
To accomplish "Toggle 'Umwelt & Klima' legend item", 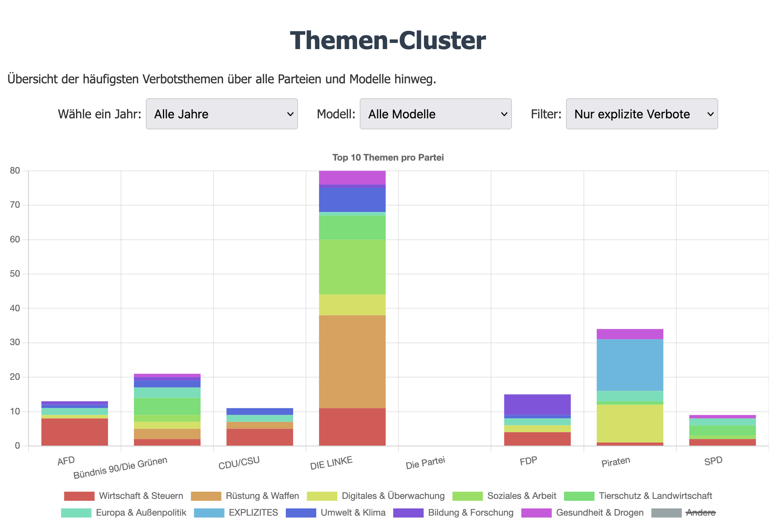I will [353, 513].
